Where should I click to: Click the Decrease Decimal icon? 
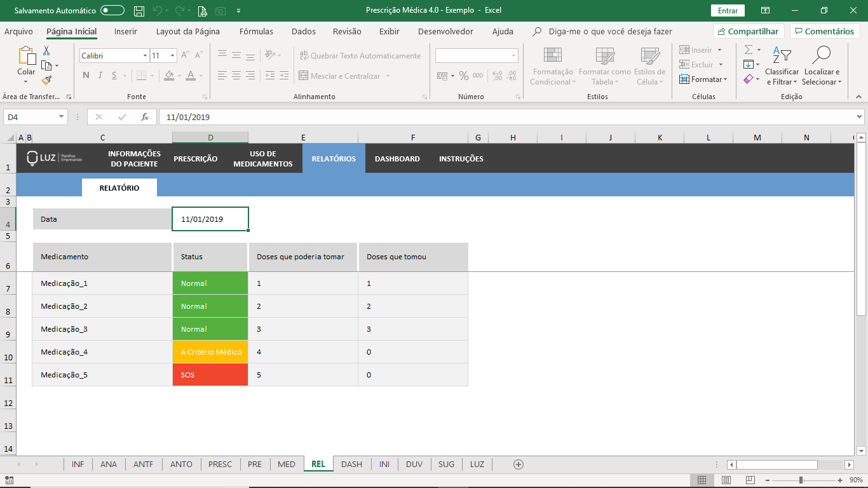point(511,76)
